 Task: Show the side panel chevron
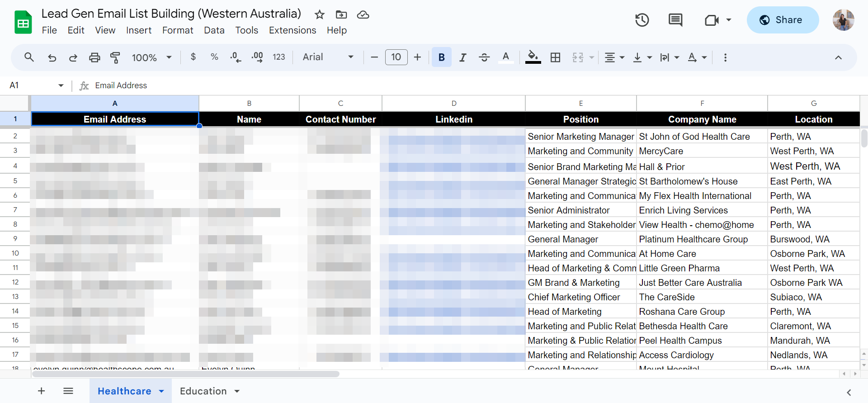[x=849, y=392]
